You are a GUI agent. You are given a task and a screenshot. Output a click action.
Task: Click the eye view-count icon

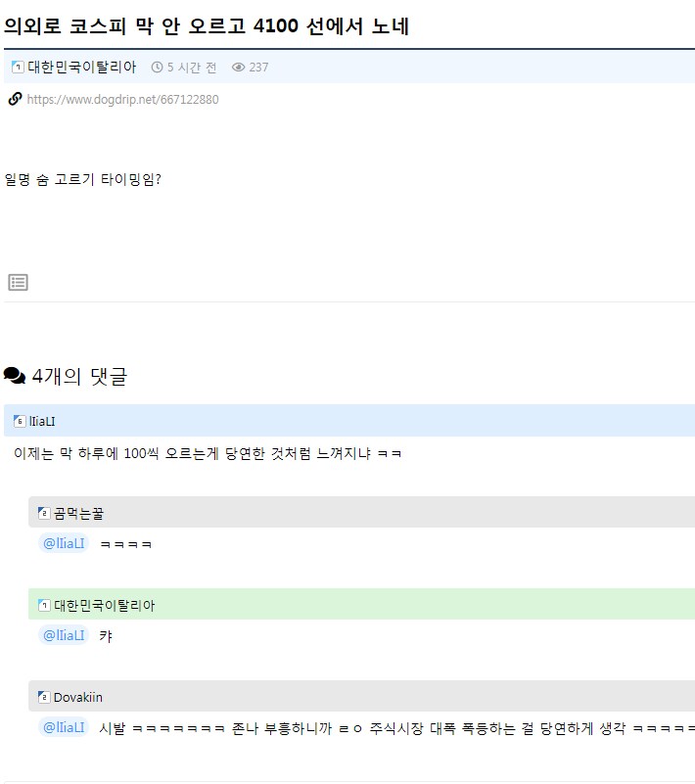(x=239, y=67)
